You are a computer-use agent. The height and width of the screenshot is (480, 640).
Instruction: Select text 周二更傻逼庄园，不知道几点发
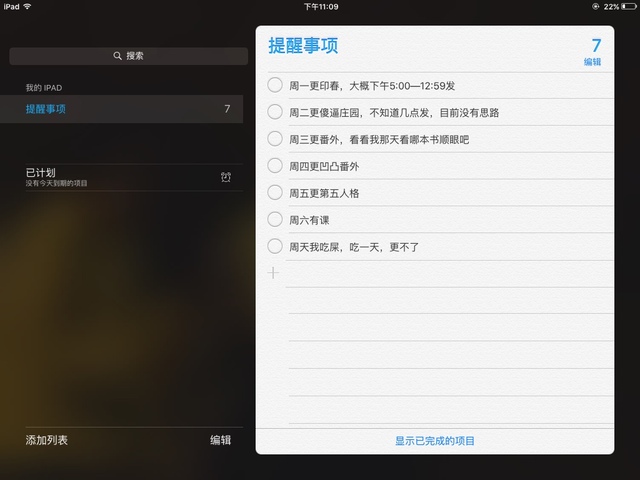359,113
